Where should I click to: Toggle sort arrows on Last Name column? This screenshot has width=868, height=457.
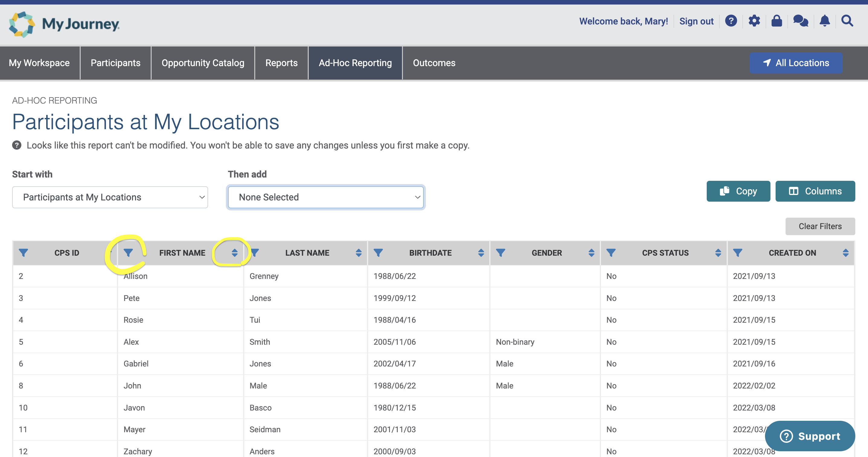358,253
